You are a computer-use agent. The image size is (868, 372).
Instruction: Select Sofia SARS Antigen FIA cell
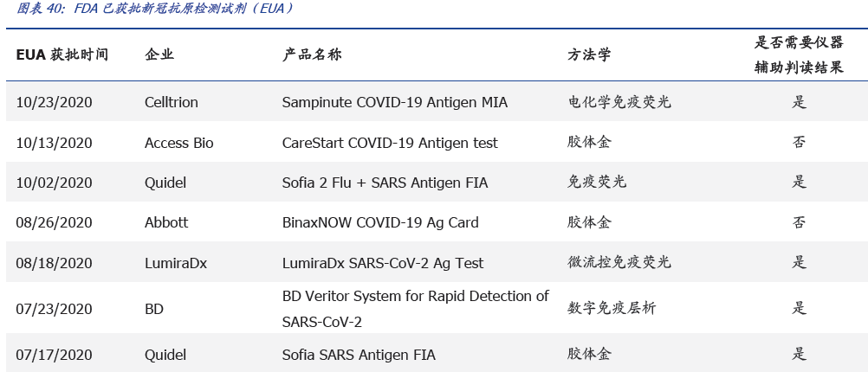(x=359, y=355)
